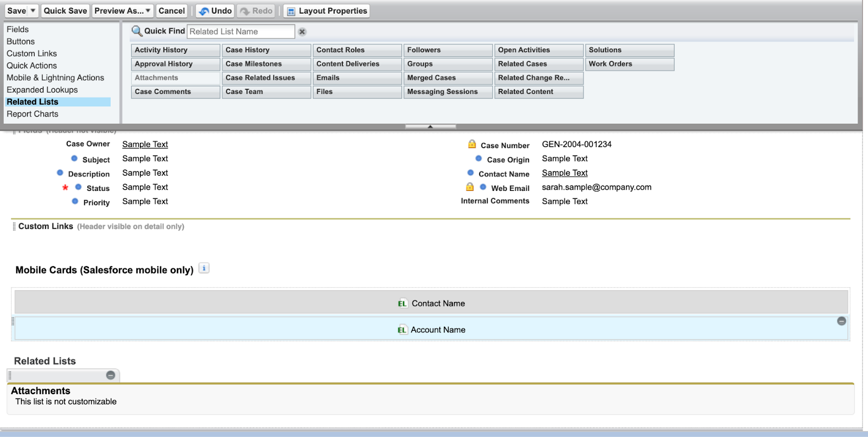This screenshot has height=437, width=868.
Task: Click the Cancel button
Action: tap(171, 11)
